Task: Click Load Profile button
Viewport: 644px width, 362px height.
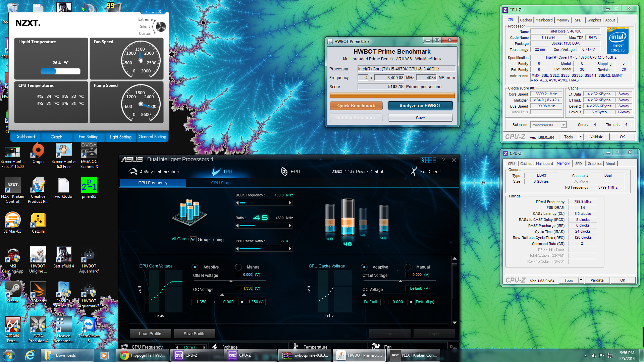Action: tap(150, 334)
